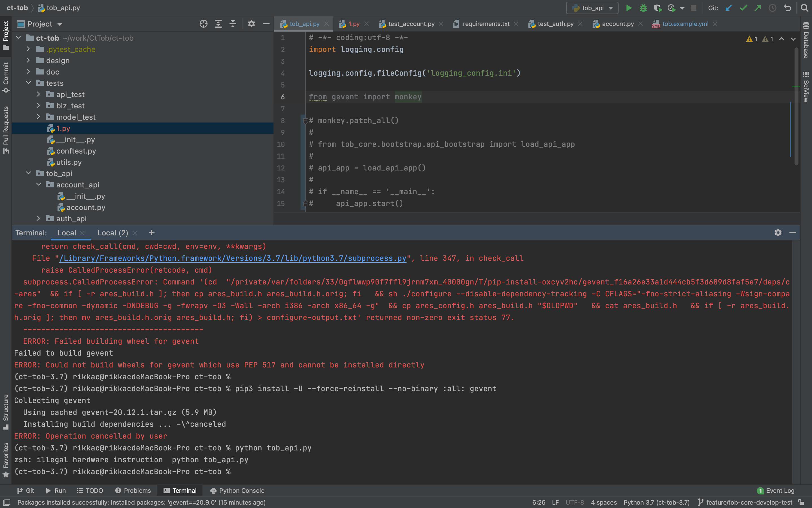Push commits with the Git push arrow
The height and width of the screenshot is (508, 812).
point(758,8)
